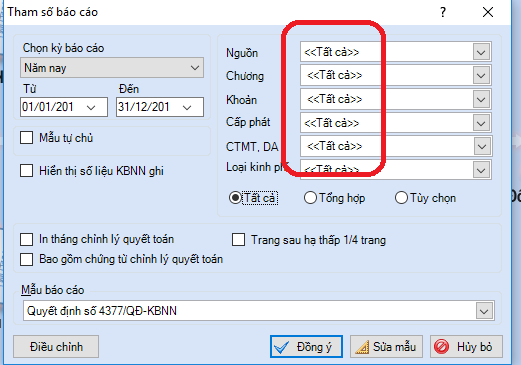Select the Tùy chọn radio option
The width and height of the screenshot is (521, 365).
(x=401, y=198)
